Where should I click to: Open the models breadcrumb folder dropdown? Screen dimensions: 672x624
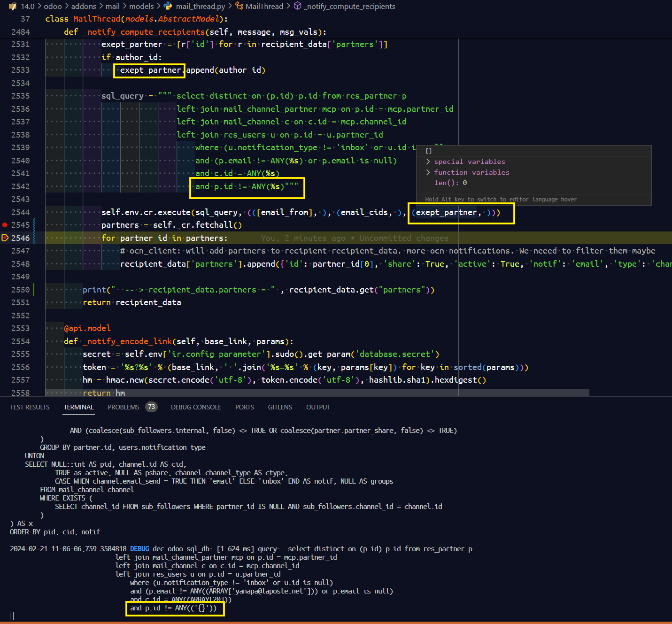click(141, 6)
